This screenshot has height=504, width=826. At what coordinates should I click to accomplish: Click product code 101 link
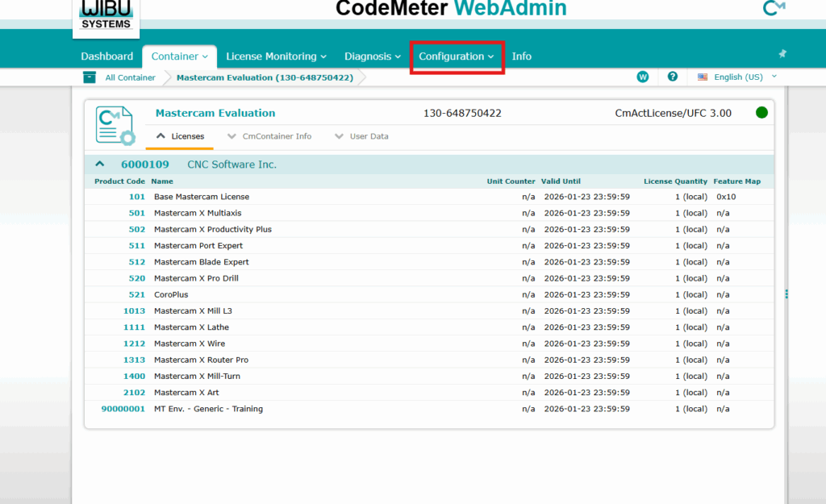pyautogui.click(x=136, y=197)
